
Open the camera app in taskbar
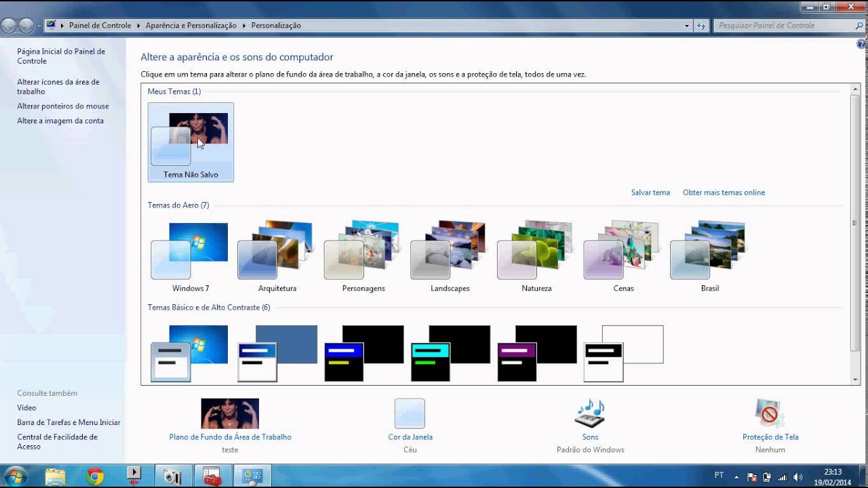pos(174,476)
